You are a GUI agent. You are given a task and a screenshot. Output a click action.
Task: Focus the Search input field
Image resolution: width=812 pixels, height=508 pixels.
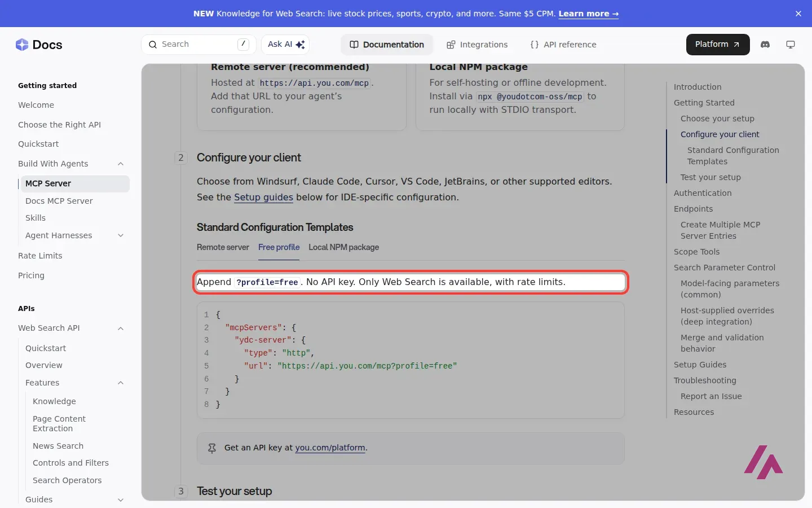198,45
